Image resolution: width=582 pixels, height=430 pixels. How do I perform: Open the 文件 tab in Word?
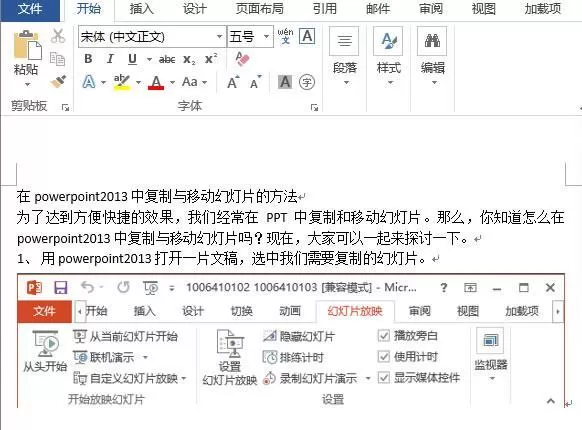[30, 9]
